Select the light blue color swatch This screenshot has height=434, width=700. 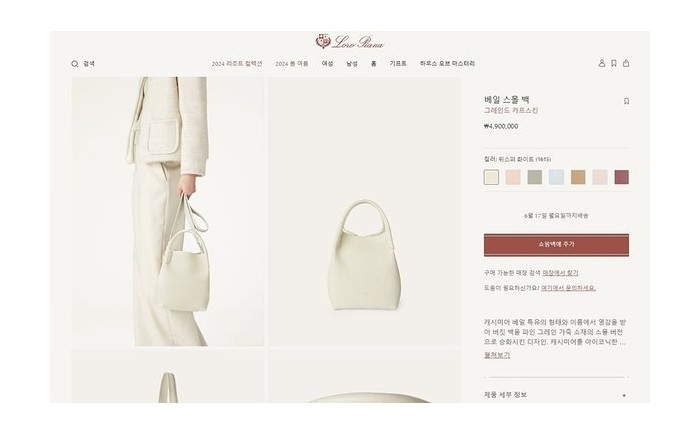[x=556, y=177]
